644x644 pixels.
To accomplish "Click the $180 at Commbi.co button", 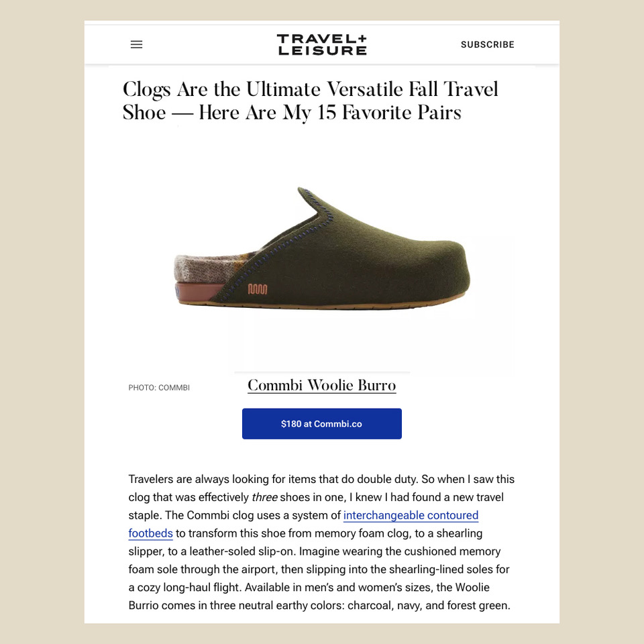I will (321, 423).
